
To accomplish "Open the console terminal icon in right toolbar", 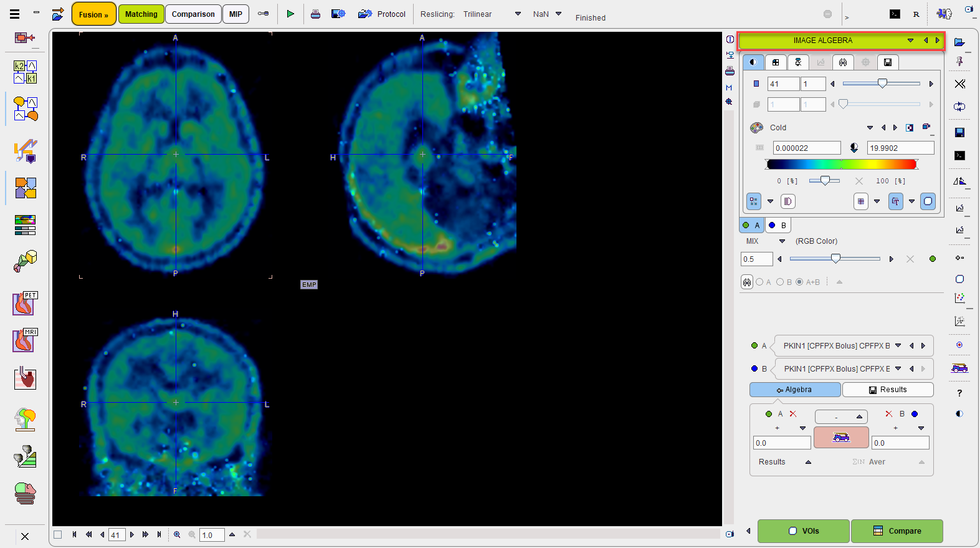I will point(959,155).
